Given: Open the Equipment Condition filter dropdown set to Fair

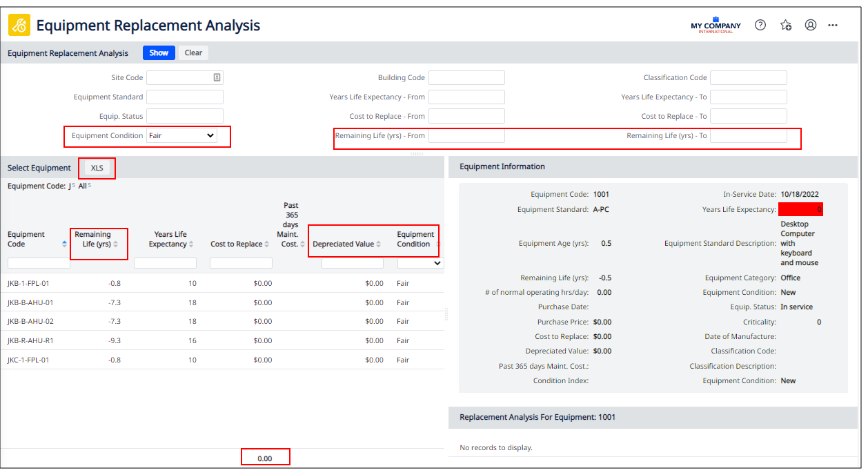Looking at the screenshot, I should tap(181, 136).
